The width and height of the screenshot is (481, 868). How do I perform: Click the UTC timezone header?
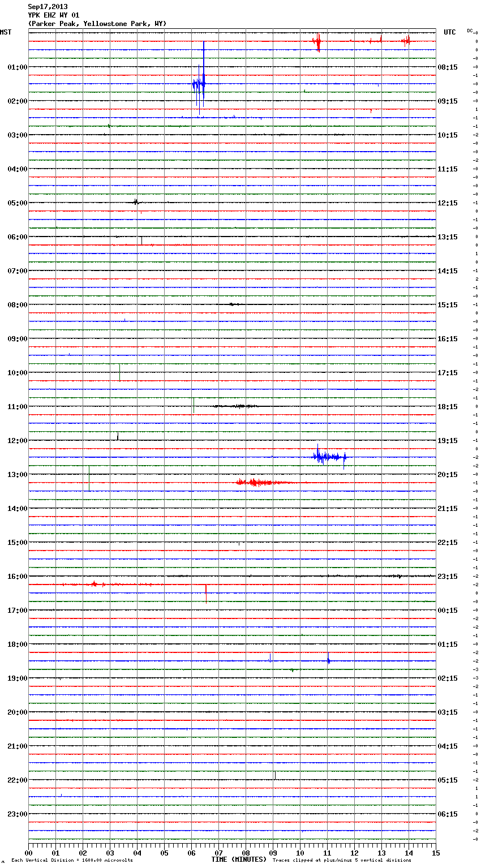450,32
